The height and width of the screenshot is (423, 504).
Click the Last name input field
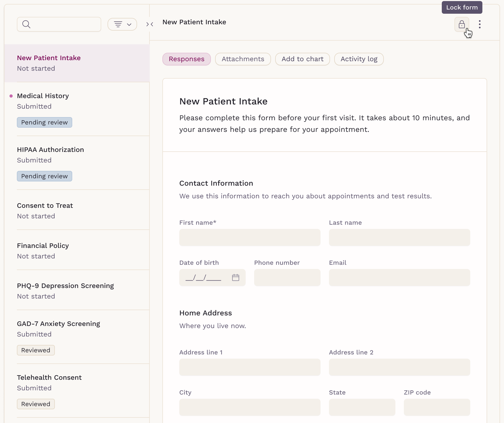[x=399, y=237]
